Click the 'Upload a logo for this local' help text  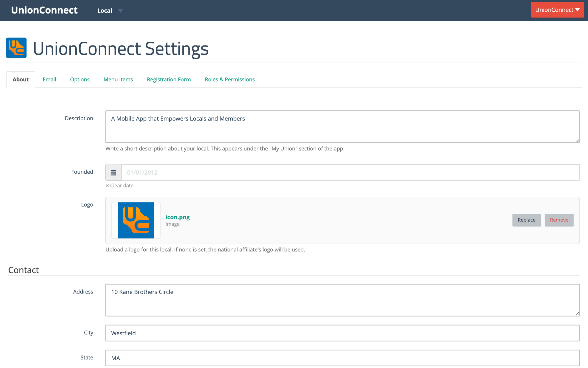point(205,250)
